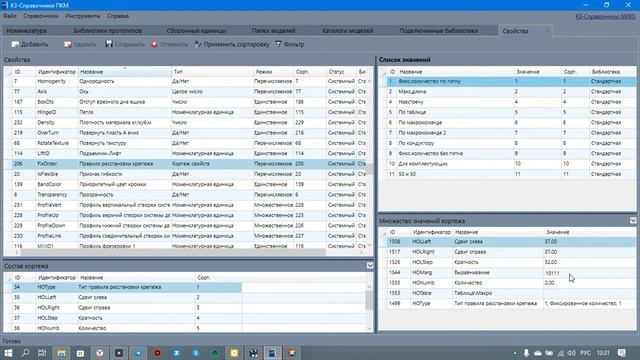The height and width of the screenshot is (360, 640).
Task: Select the По таблице value row
Action: point(507,112)
